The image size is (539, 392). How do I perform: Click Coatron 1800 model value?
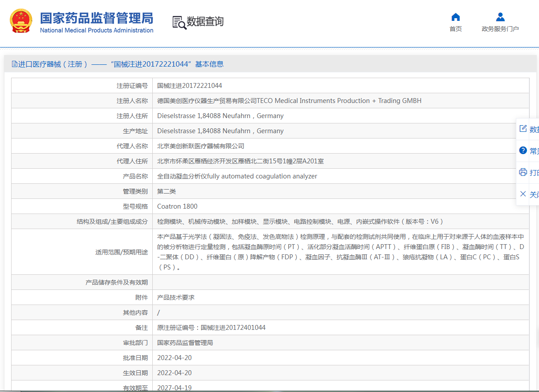tap(177, 206)
